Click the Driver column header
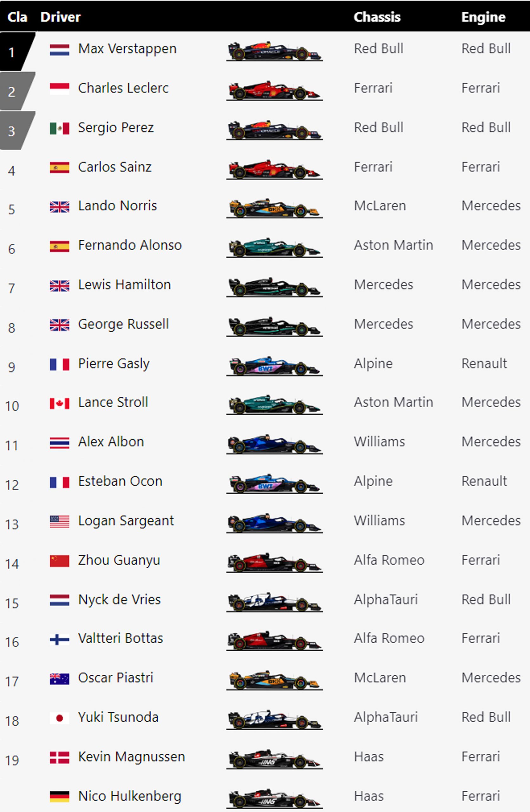Screen dimensions: 530x812 click(x=60, y=17)
